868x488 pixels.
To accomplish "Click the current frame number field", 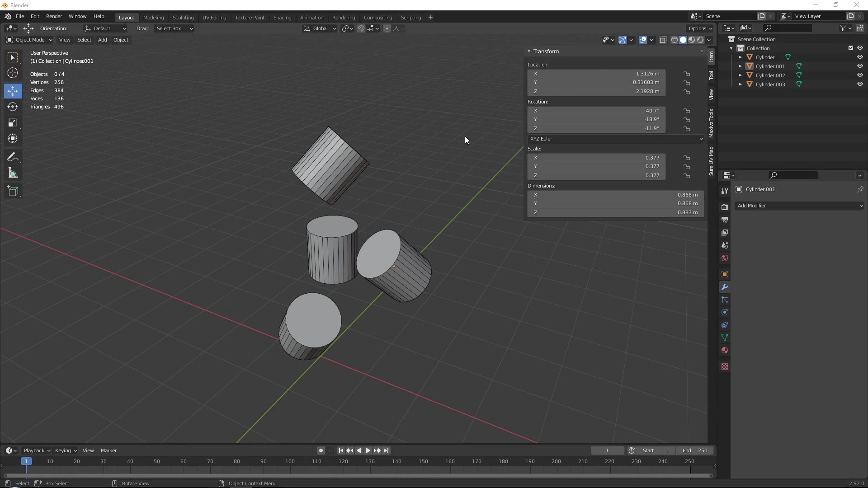I will point(607,450).
